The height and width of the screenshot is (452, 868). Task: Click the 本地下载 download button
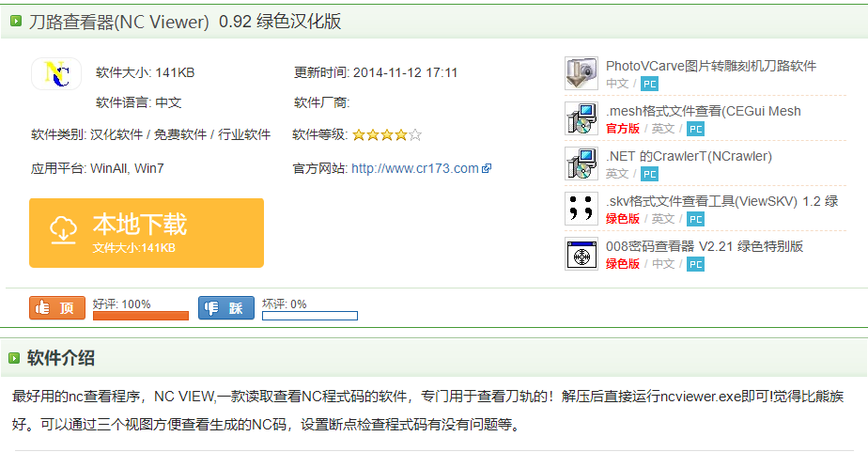pos(147,233)
